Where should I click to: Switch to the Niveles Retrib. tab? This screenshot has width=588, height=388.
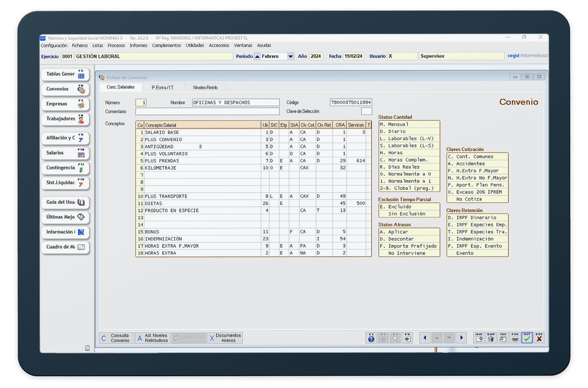205,88
